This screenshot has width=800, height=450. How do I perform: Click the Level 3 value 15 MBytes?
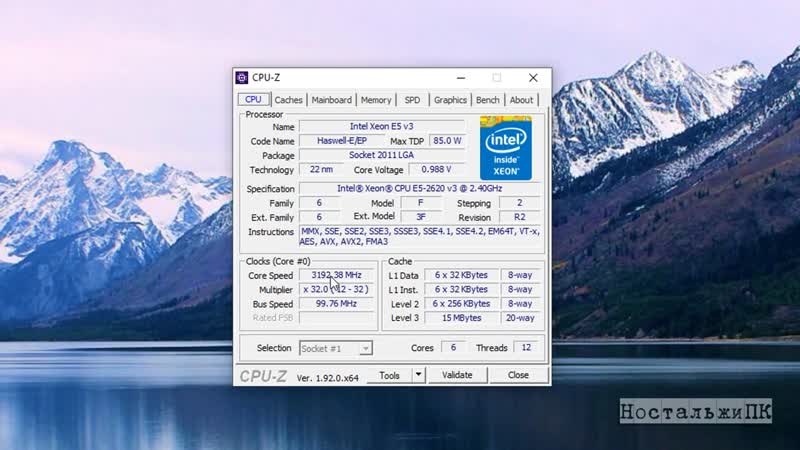click(461, 318)
